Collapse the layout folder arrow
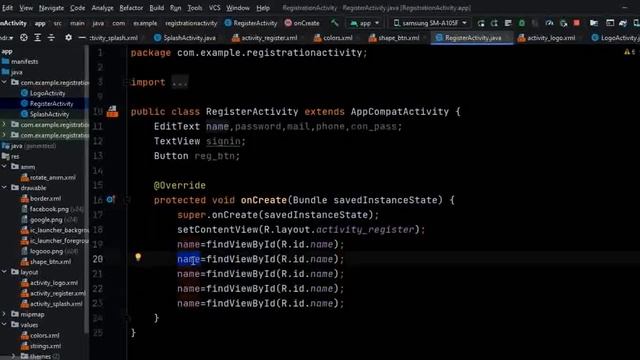The height and width of the screenshot is (360, 640). (4, 272)
